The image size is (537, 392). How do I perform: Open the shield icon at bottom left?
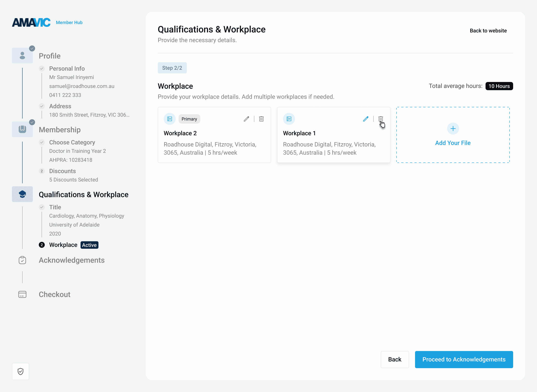pyautogui.click(x=21, y=371)
